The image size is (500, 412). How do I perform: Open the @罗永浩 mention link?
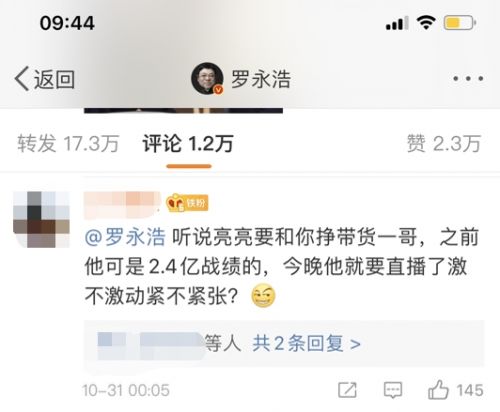pos(125,237)
